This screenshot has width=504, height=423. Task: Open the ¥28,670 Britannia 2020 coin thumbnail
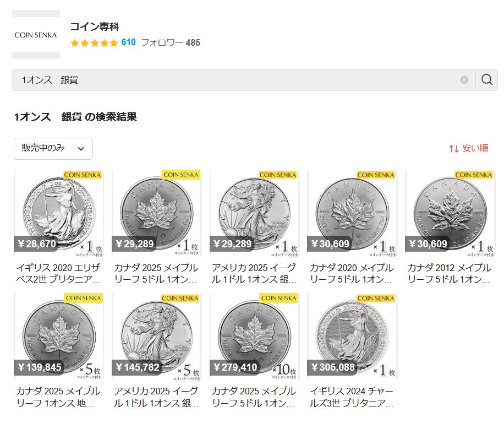pos(58,213)
